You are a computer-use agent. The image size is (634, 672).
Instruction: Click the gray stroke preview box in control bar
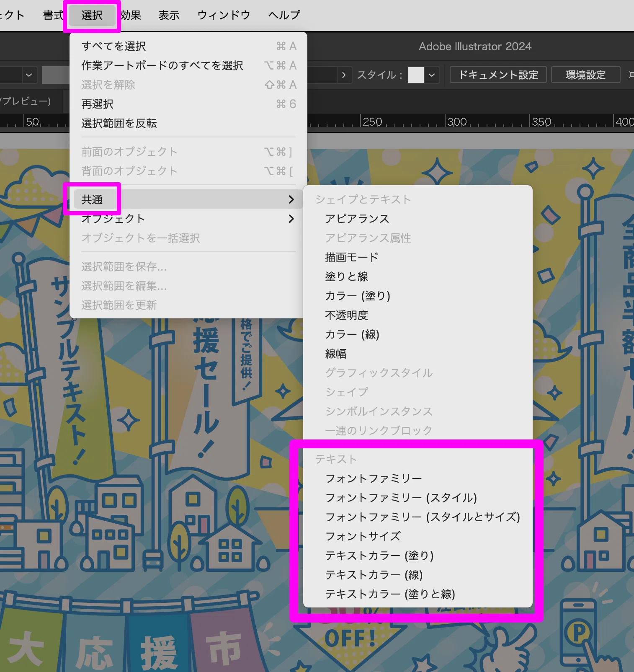[55, 75]
